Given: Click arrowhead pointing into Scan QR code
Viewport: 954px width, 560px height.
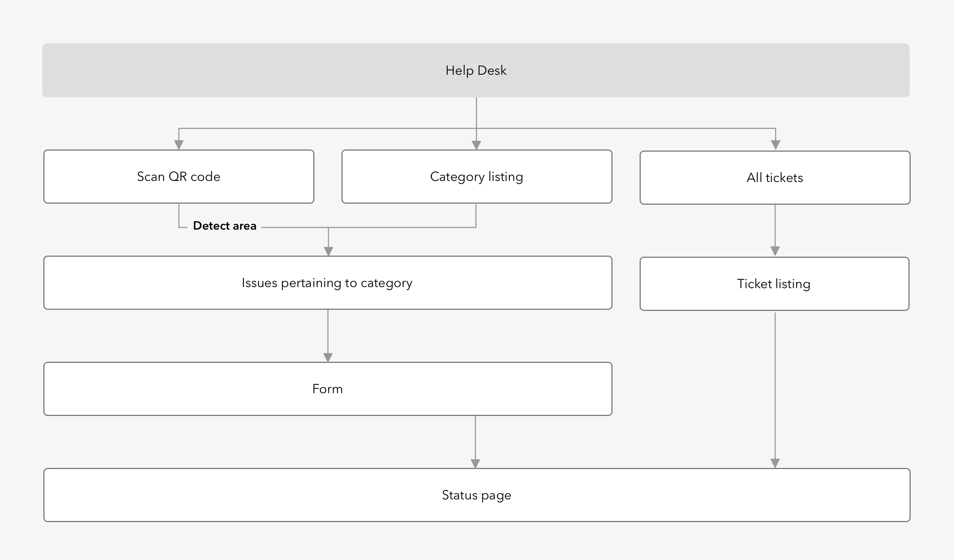Looking at the screenshot, I should (x=179, y=145).
